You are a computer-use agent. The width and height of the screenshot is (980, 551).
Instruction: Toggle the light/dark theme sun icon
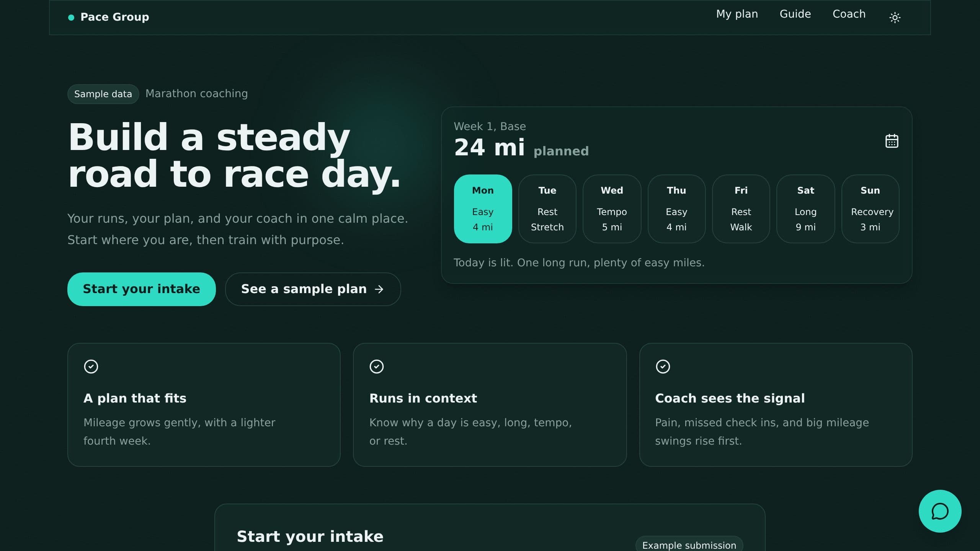point(895,18)
